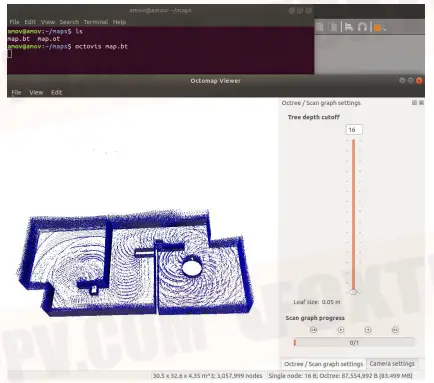
Task: Click the Tree depth cutoff value box showing 16
Action: point(354,130)
